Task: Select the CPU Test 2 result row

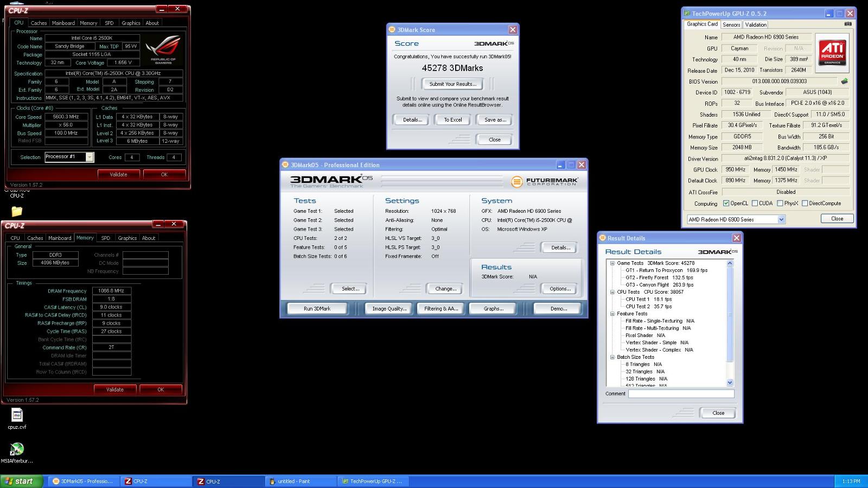Action: point(648,306)
